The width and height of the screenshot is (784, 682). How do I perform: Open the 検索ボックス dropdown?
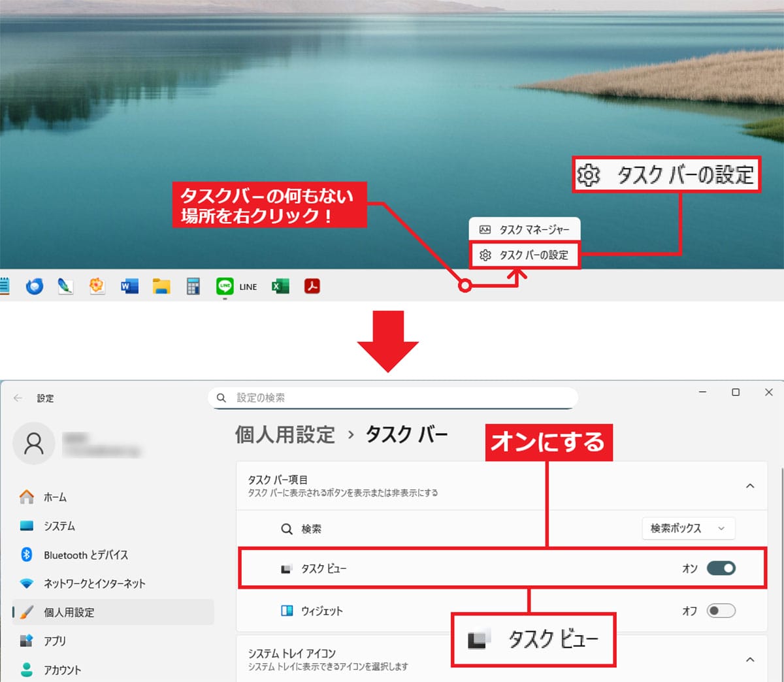pos(689,528)
